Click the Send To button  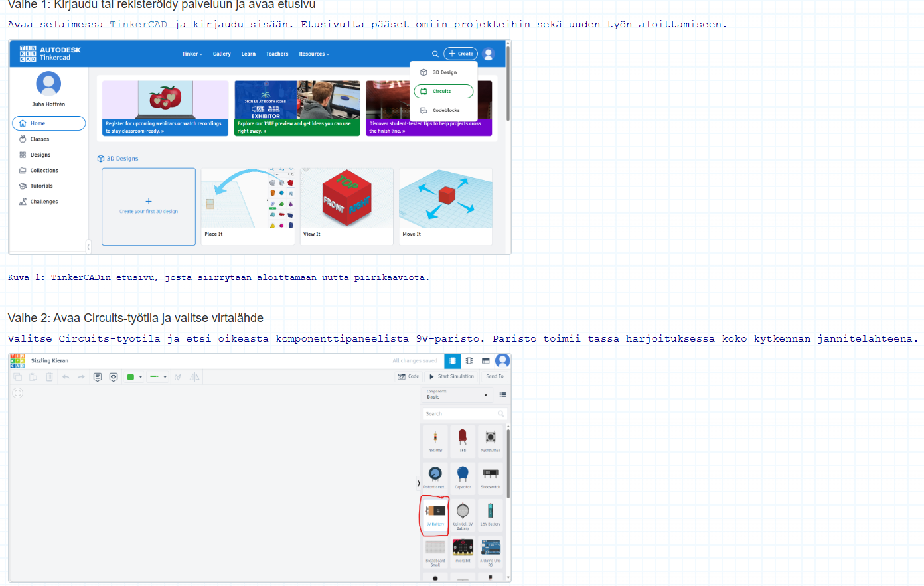click(495, 376)
